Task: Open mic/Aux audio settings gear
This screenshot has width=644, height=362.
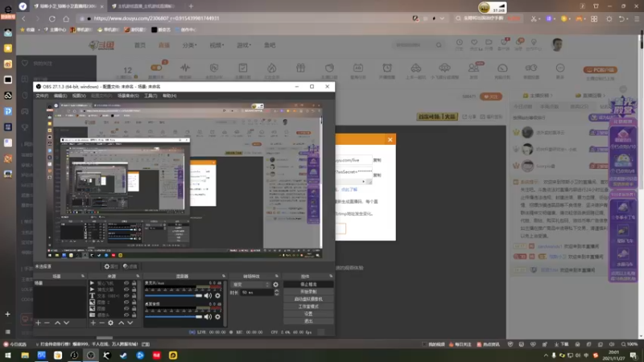Action: click(217, 295)
